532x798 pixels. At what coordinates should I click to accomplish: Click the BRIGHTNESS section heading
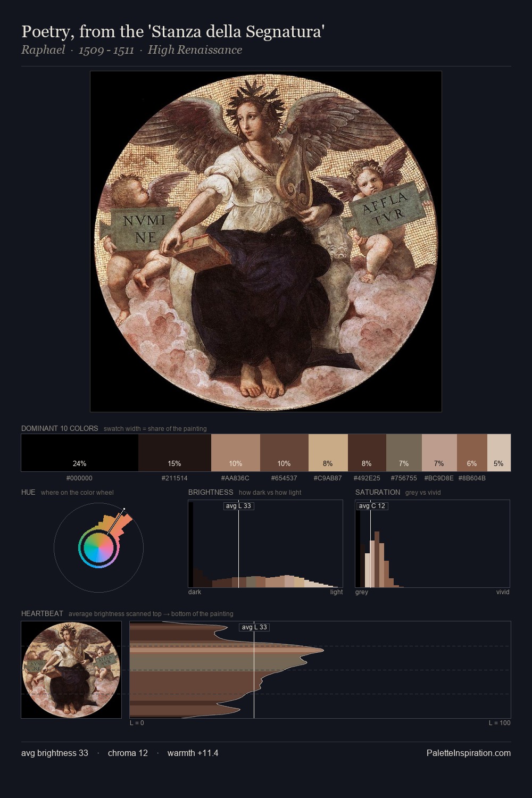pos(211,492)
